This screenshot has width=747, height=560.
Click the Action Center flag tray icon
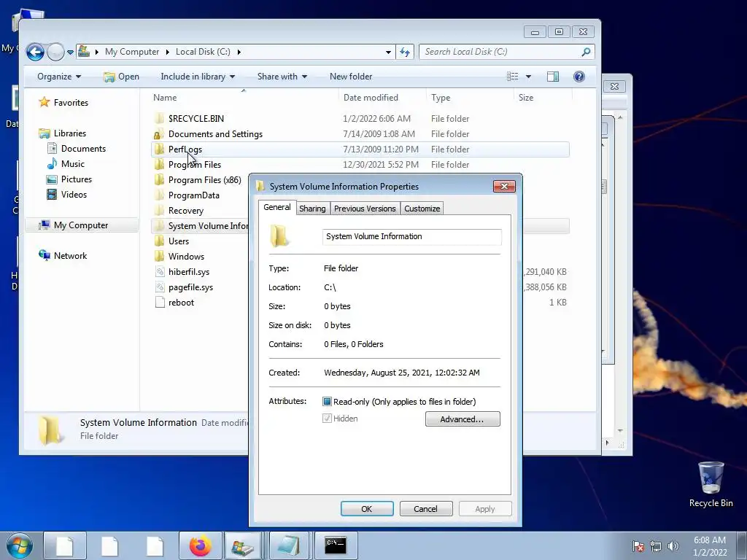pos(638,546)
